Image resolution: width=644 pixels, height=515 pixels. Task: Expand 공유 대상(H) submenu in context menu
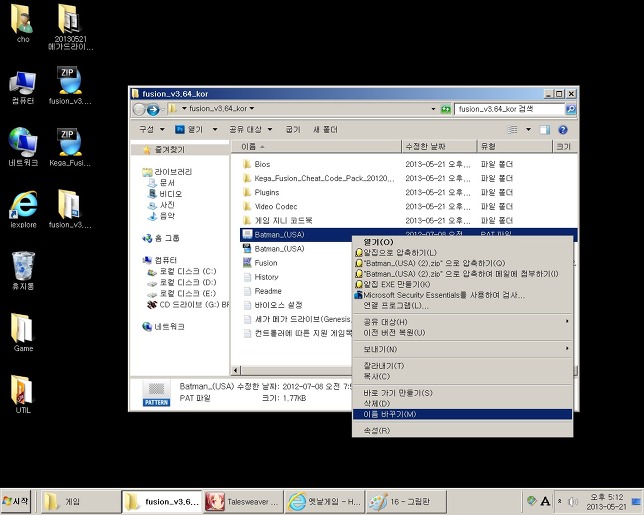(462, 322)
